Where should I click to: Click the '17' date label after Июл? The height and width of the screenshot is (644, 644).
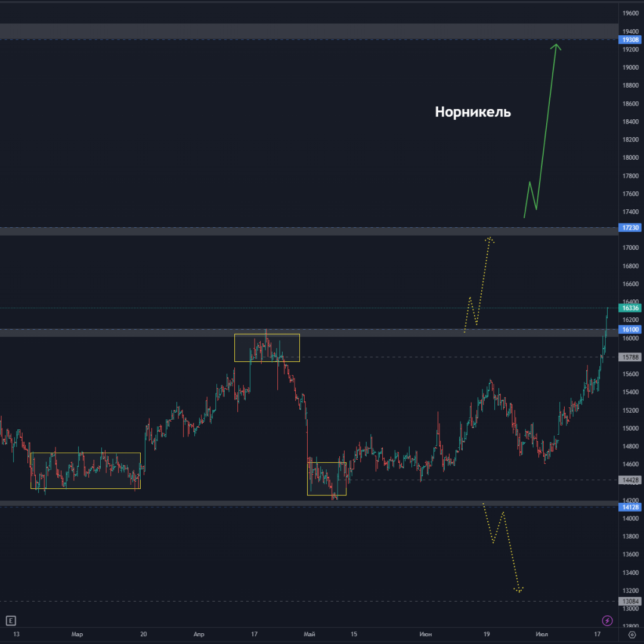[x=597, y=634]
